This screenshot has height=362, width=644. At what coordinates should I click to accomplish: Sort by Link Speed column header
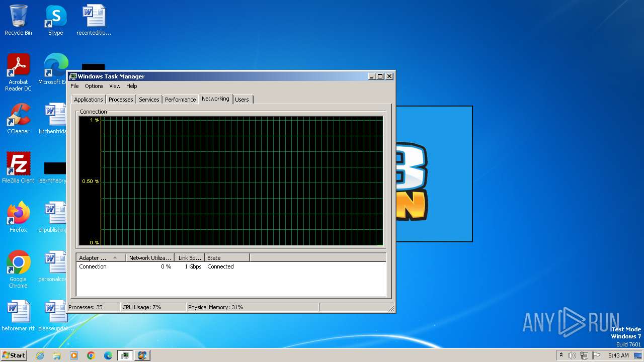189,258
